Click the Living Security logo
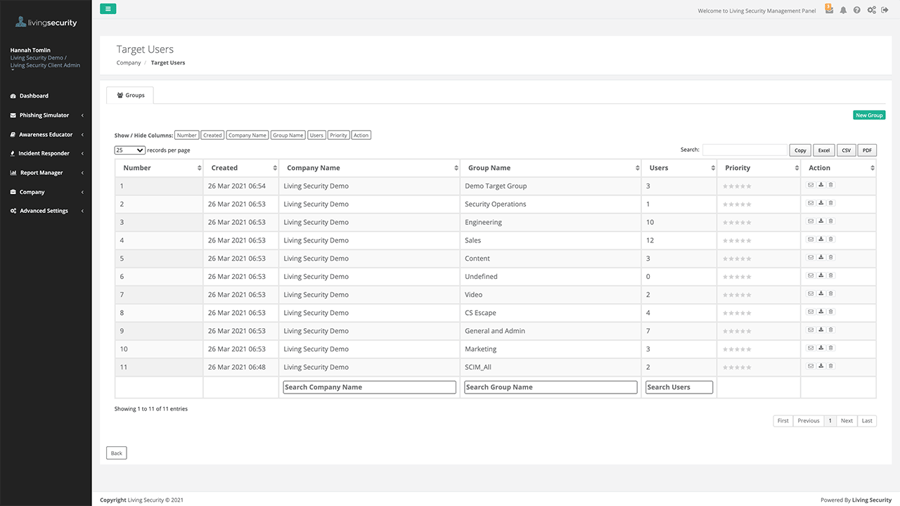900x506 pixels. [x=46, y=22]
